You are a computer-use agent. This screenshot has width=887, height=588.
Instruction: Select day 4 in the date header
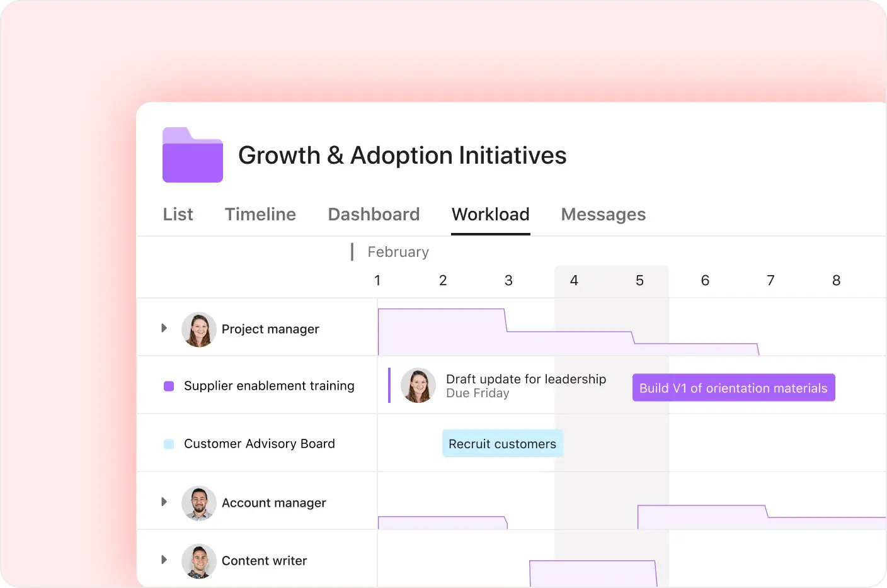pos(574,280)
